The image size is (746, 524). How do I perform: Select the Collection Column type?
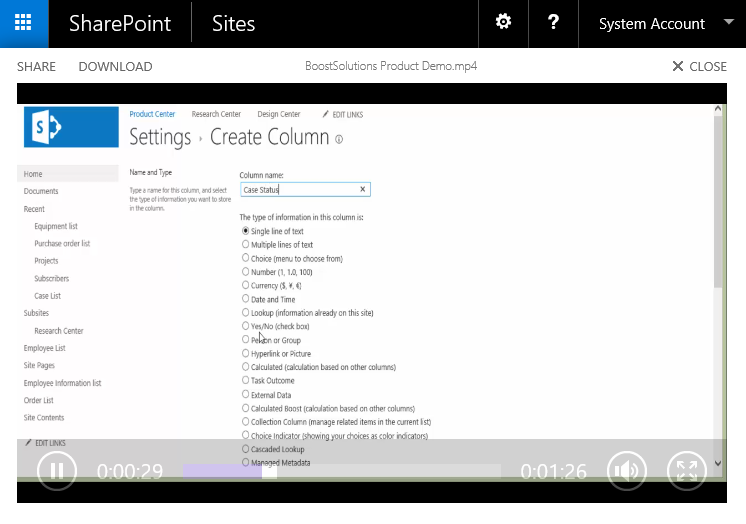tap(245, 422)
